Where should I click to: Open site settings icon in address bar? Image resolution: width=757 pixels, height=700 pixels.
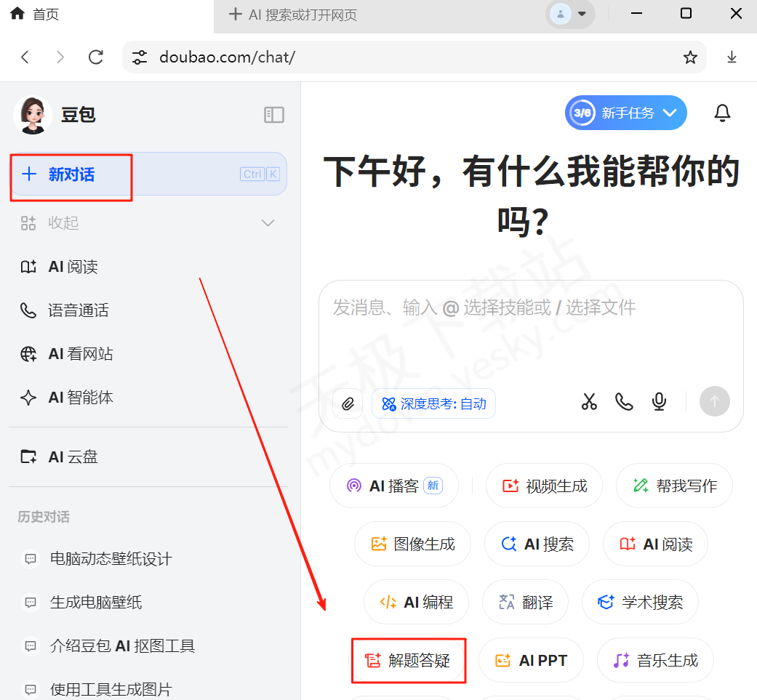[x=140, y=57]
